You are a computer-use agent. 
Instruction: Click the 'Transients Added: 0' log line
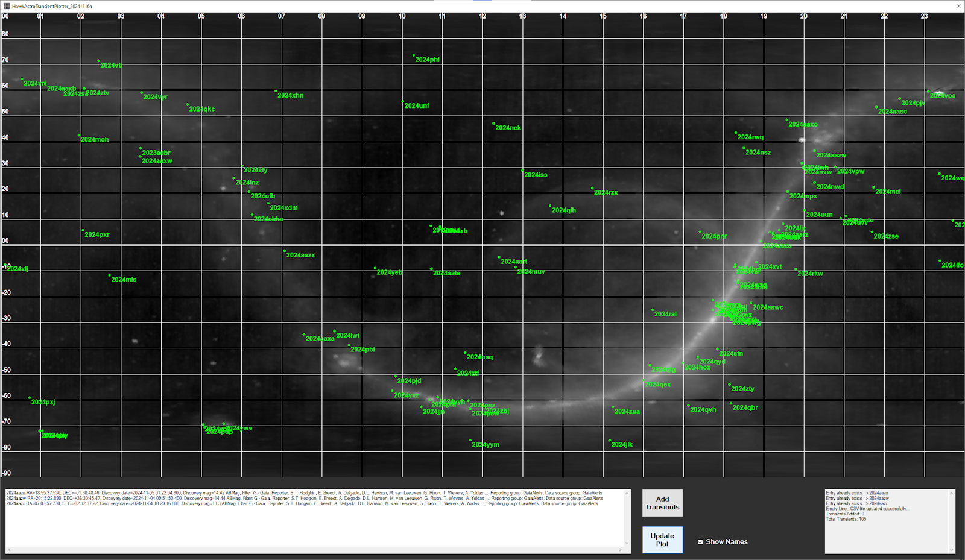(845, 514)
